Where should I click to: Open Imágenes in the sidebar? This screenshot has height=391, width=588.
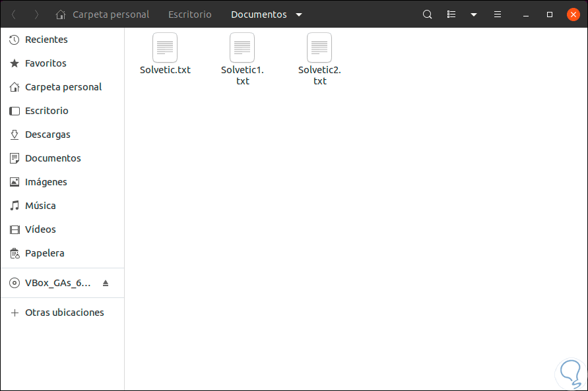coord(46,182)
